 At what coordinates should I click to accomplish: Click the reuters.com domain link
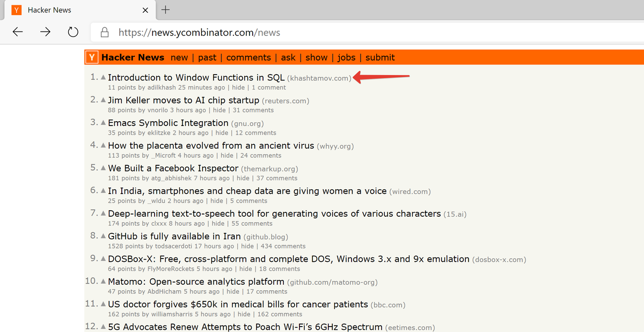click(x=286, y=101)
